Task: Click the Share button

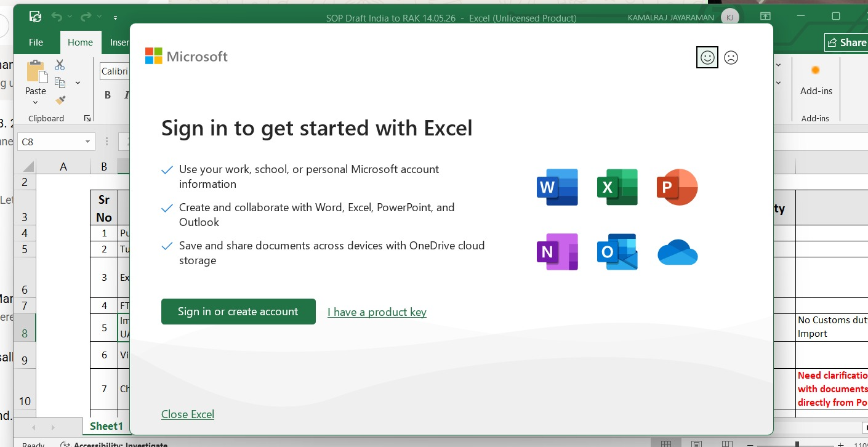Action: click(x=846, y=42)
